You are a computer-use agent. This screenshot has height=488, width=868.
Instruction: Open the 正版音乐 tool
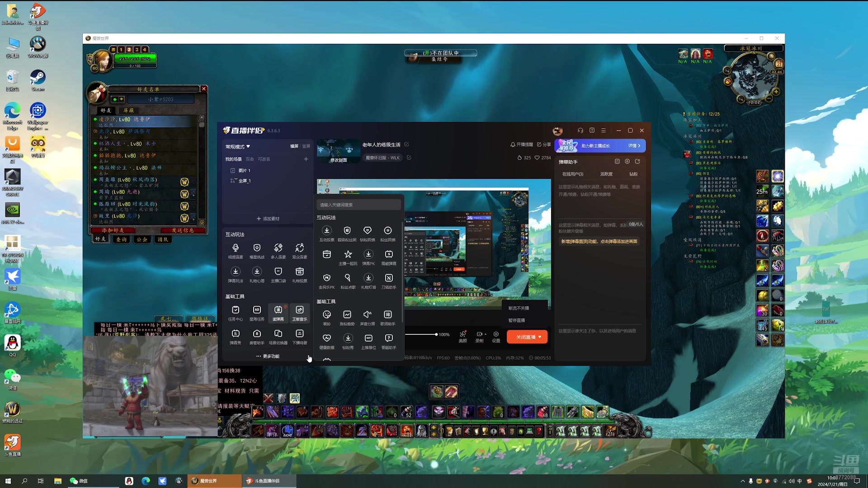coord(299,313)
